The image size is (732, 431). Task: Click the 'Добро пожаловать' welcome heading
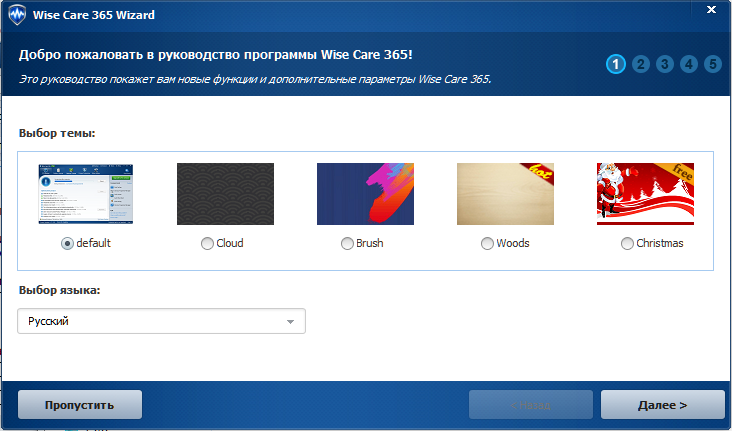[216, 55]
